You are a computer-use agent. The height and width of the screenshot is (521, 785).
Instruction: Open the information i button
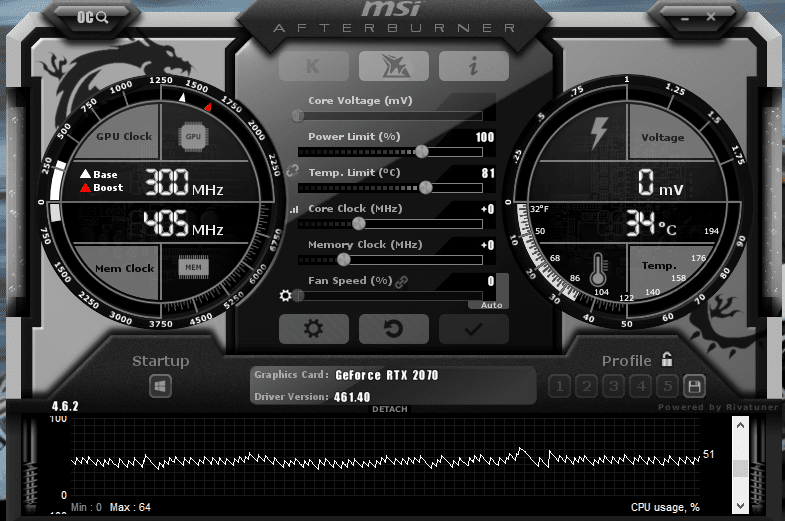[x=474, y=66]
